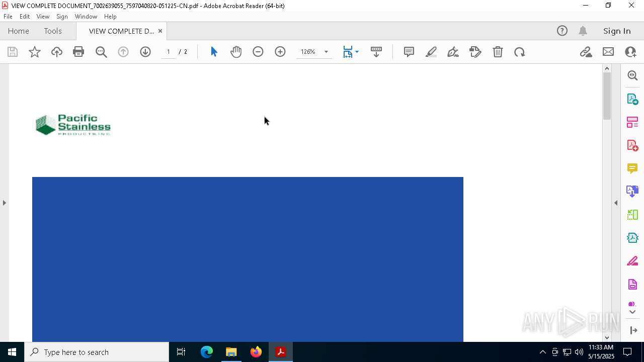Viewport: 644px width, 362px height.
Task: Open the Edit menu
Action: [25, 16]
